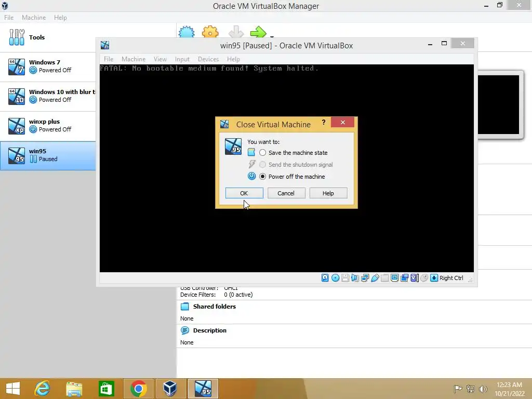
Task: Click the win95 window title bar icon
Action: point(105,45)
